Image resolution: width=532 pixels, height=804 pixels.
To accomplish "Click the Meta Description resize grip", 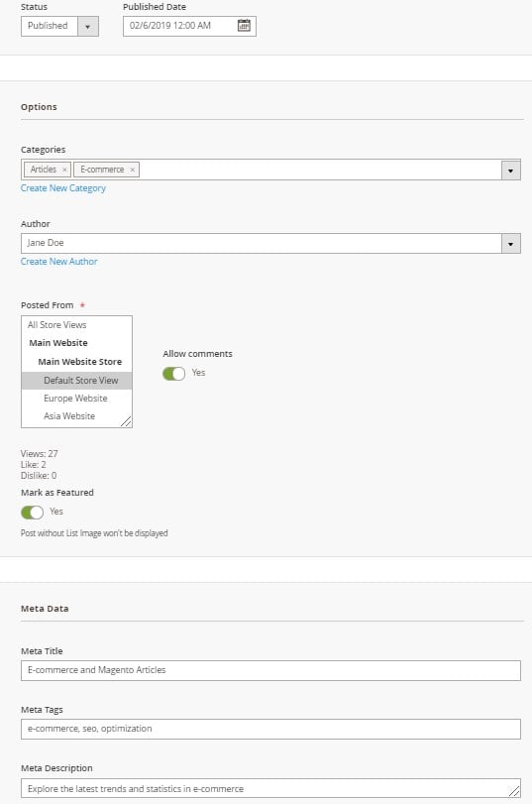I will point(514,791).
